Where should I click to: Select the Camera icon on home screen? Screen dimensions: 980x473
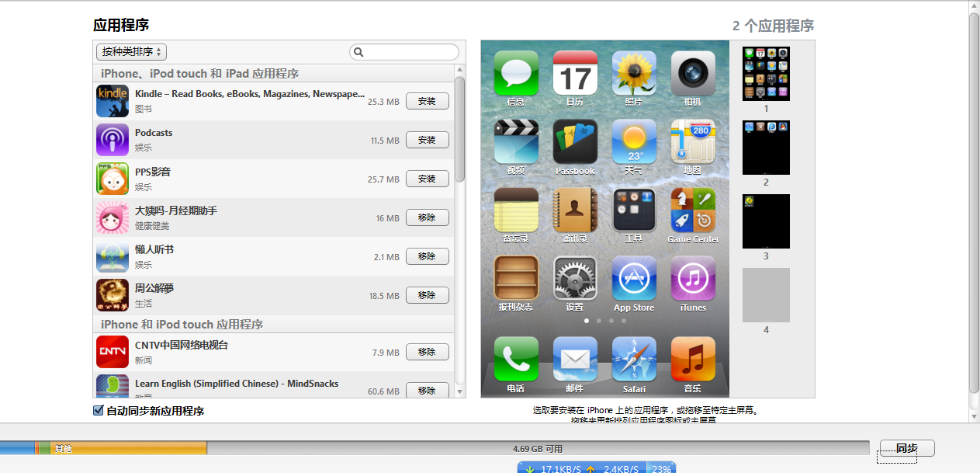point(693,74)
